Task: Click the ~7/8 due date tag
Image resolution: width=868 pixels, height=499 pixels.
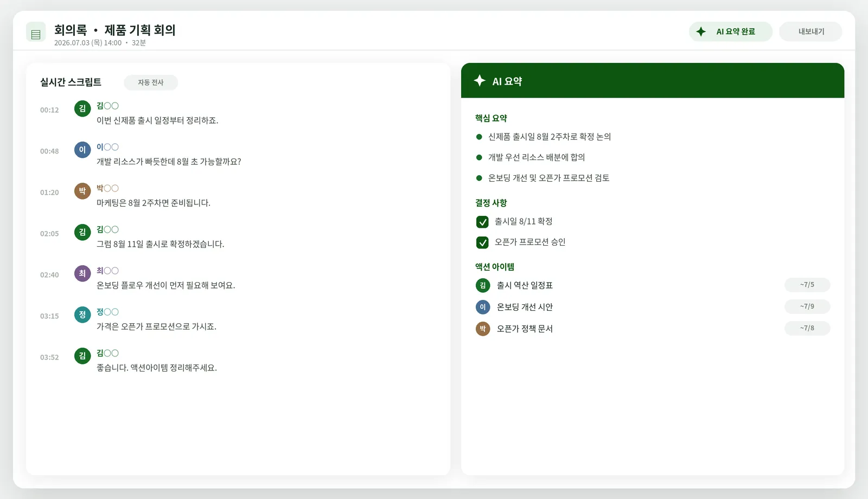Action: coord(807,328)
